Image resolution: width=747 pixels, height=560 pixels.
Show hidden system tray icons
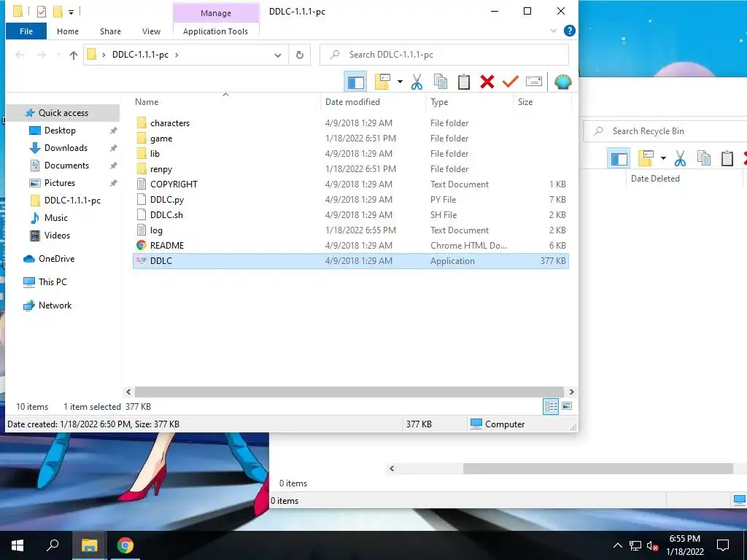pos(617,545)
